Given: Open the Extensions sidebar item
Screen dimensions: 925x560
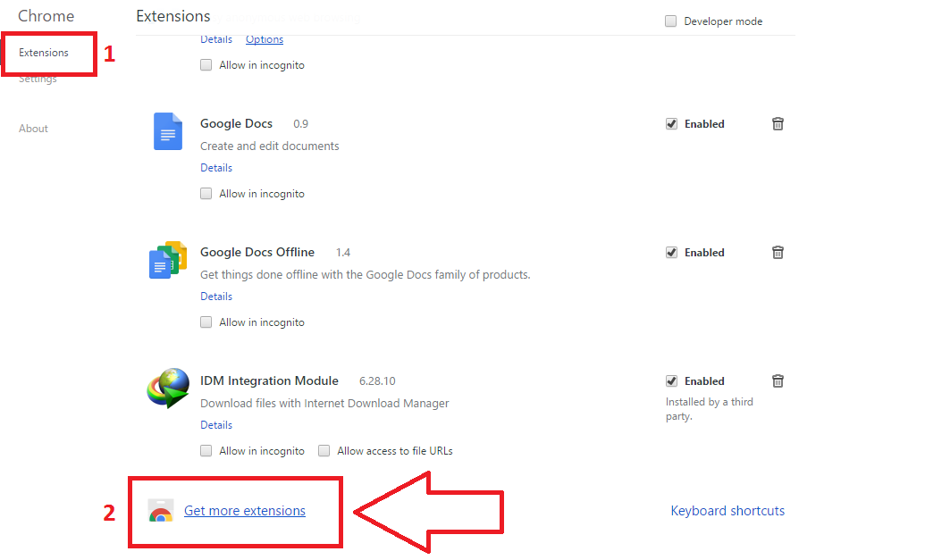Looking at the screenshot, I should point(44,53).
